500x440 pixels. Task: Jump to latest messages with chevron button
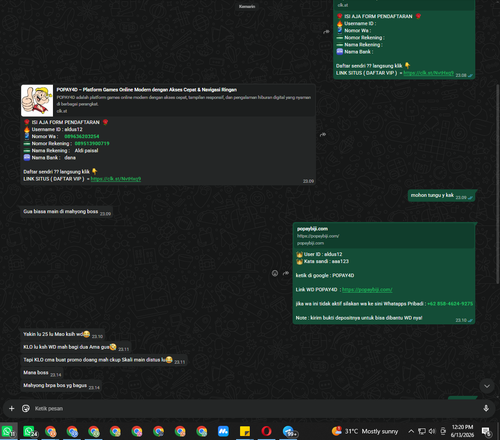487,386
